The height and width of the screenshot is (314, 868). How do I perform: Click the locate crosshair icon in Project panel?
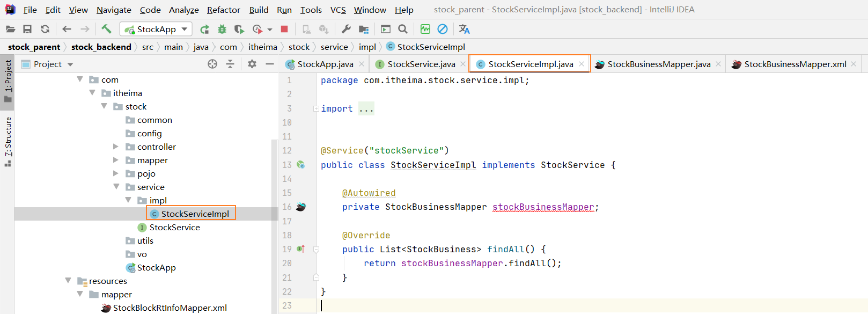click(212, 64)
